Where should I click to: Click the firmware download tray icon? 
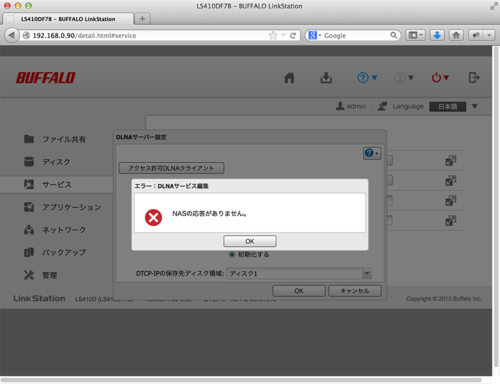[x=326, y=78]
